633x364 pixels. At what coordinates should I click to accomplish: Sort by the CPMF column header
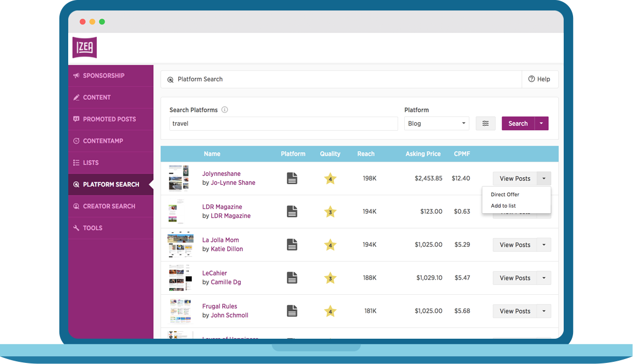[x=462, y=154]
